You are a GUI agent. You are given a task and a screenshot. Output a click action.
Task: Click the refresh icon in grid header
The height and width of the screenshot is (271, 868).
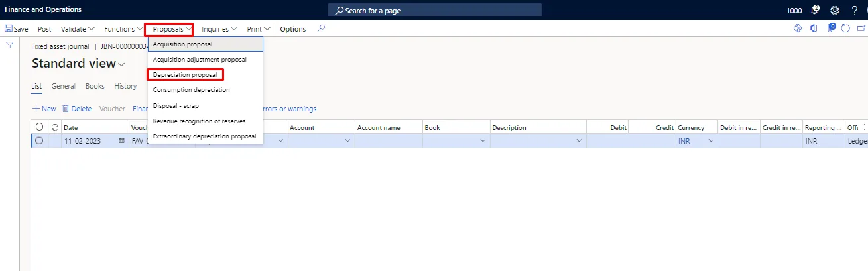point(54,127)
